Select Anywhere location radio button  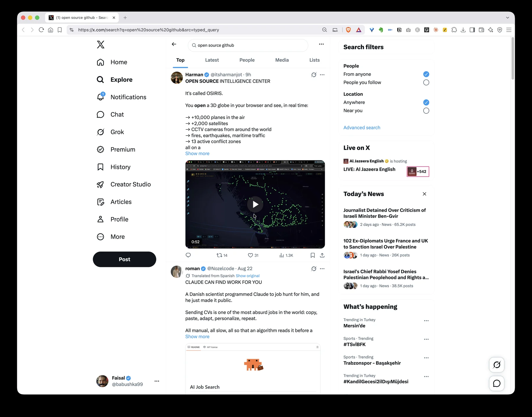click(x=426, y=102)
